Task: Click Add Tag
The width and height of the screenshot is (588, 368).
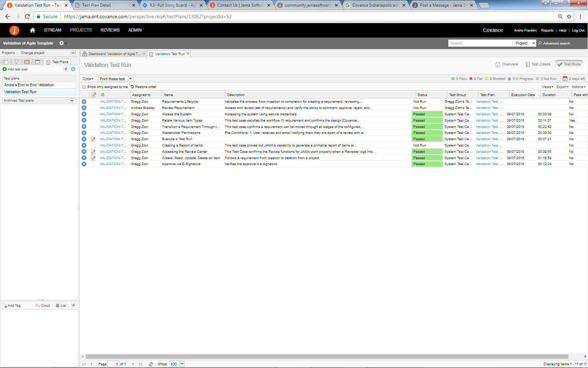Action: point(12,306)
